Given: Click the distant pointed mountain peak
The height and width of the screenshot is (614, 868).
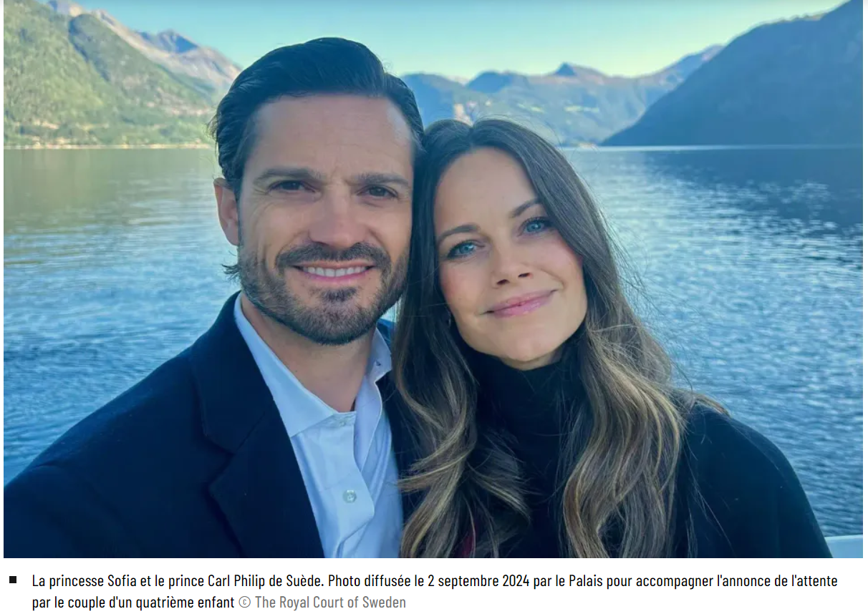Looking at the screenshot, I should coord(566,69).
